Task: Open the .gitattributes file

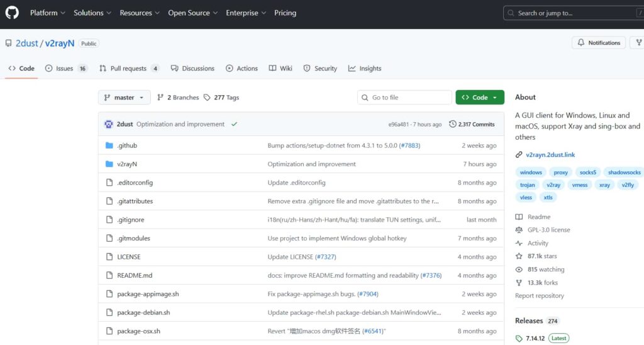Action: tap(135, 201)
